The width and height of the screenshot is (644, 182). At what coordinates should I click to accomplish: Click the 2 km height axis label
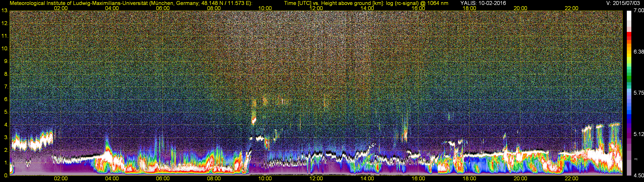click(6, 150)
